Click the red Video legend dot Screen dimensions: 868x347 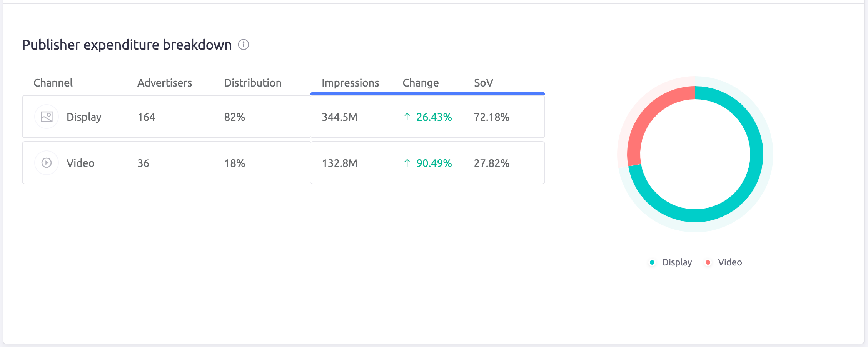(708, 262)
